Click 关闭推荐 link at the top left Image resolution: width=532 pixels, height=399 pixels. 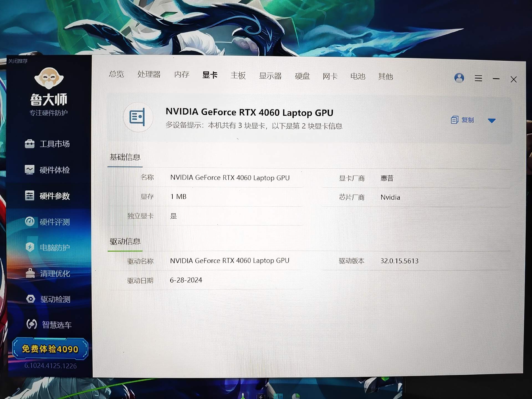click(18, 61)
